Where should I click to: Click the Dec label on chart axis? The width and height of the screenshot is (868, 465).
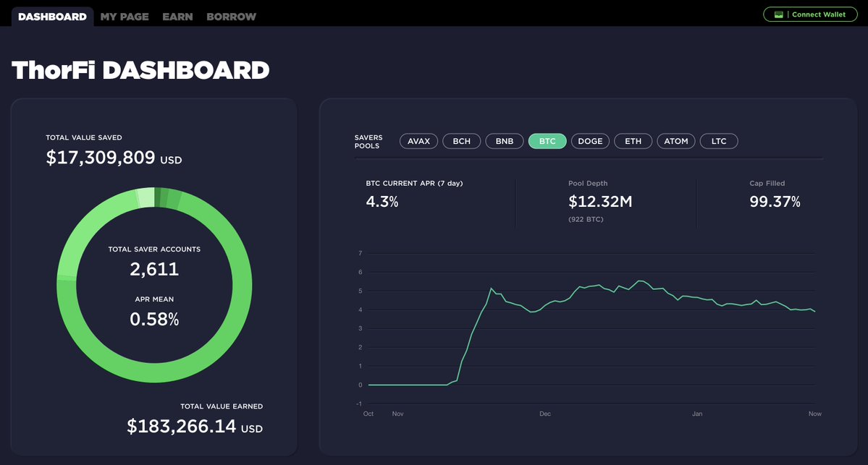point(545,414)
